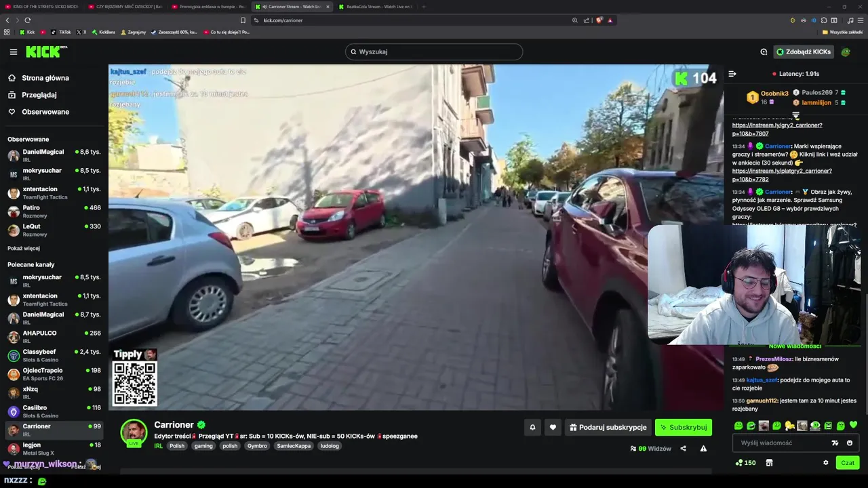Collapse the chat panel arrow icon
The width and height of the screenshot is (868, 488).
732,73
